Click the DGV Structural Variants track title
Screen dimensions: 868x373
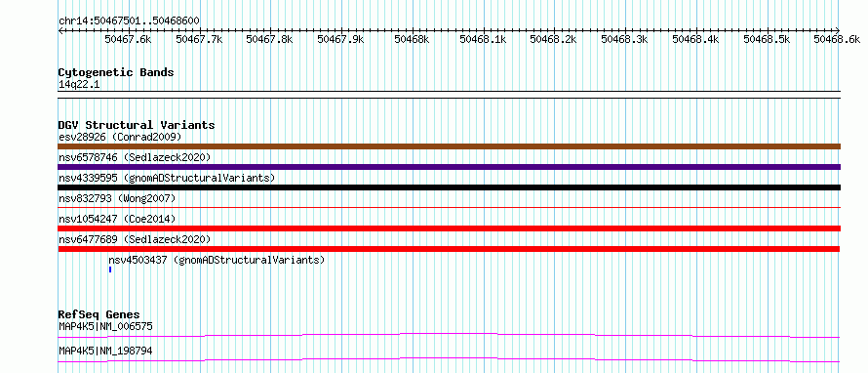[137, 125]
